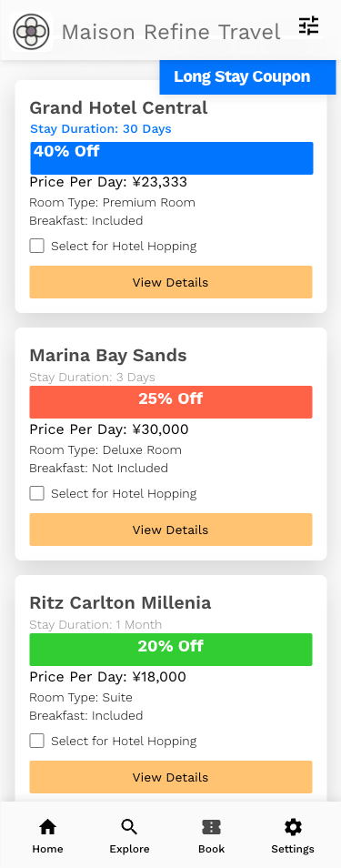Open the Ritz Carlton Millenia title
This screenshot has width=341, height=868.
[120, 603]
